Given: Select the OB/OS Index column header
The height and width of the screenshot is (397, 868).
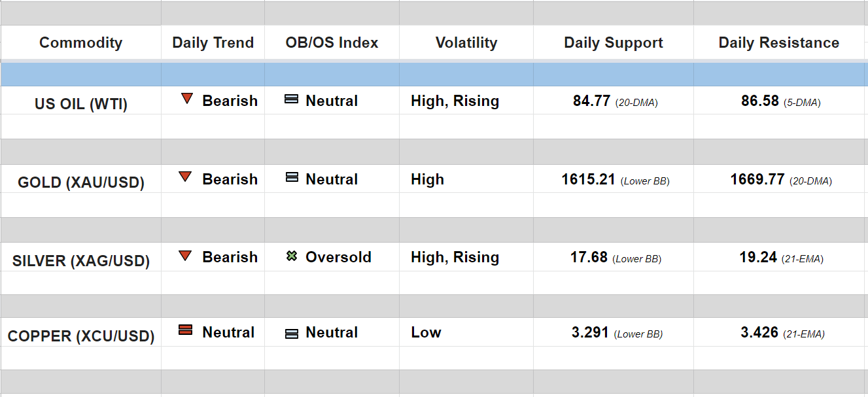Looking at the screenshot, I should pyautogui.click(x=332, y=43).
